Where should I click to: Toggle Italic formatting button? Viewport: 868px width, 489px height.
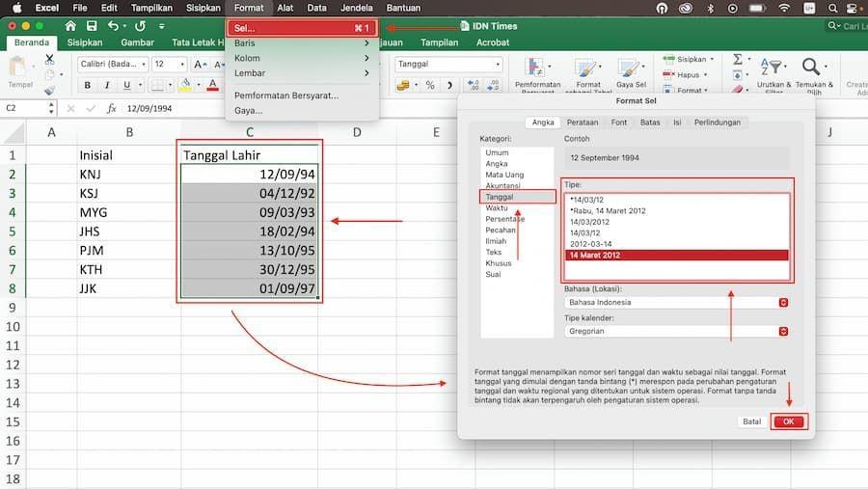point(107,85)
